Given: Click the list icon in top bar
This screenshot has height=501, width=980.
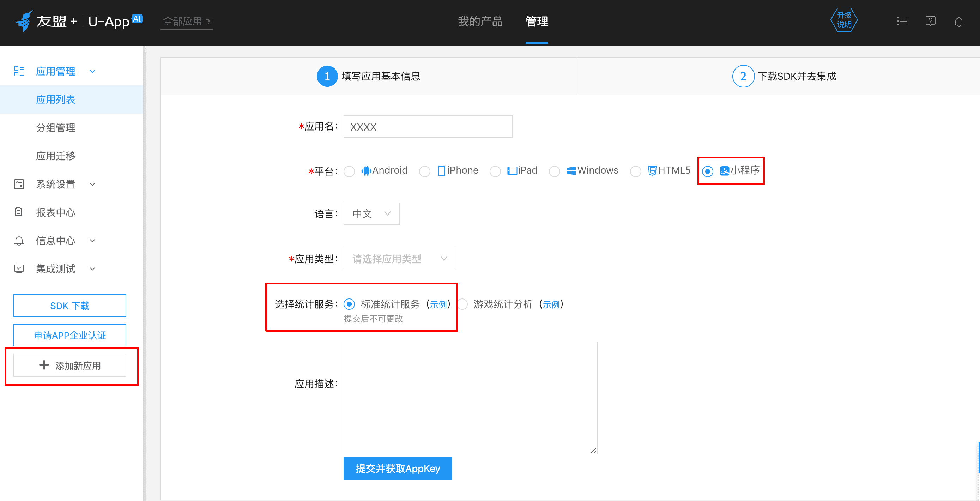Looking at the screenshot, I should click(x=902, y=21).
